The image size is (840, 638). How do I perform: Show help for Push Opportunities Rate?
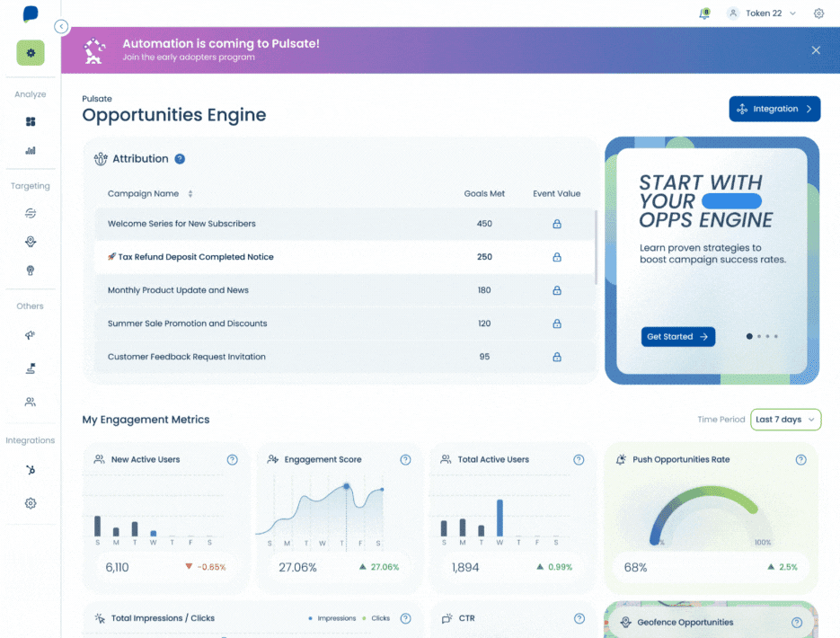pyautogui.click(x=800, y=459)
